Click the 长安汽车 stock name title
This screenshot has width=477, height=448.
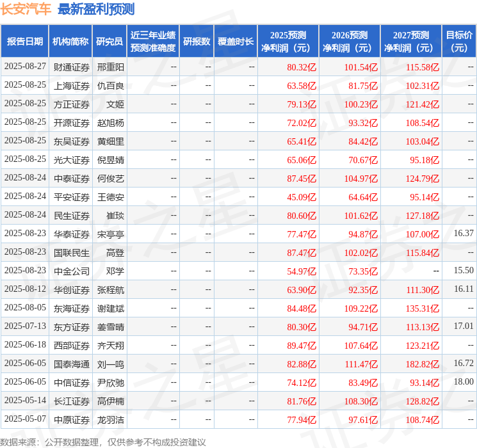click(26, 9)
